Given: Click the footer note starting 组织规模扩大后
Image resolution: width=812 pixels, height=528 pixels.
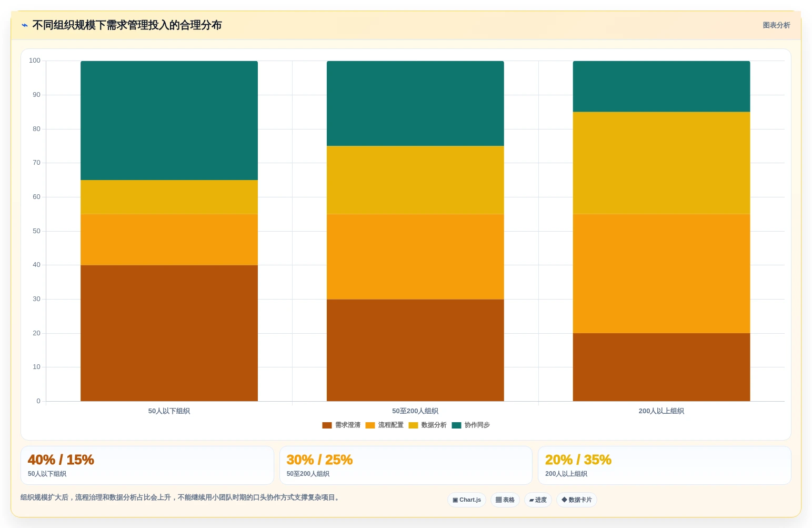Looking at the screenshot, I should [181, 497].
